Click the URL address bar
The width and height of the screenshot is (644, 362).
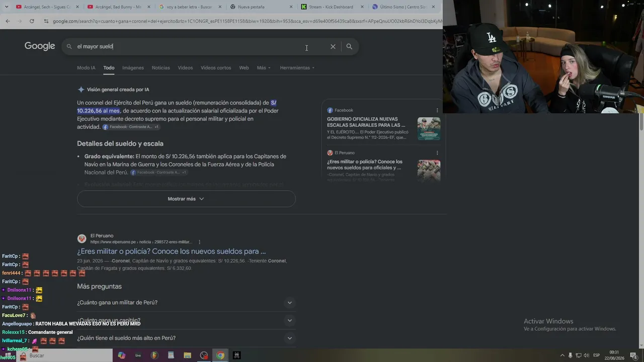pyautogui.click(x=247, y=21)
